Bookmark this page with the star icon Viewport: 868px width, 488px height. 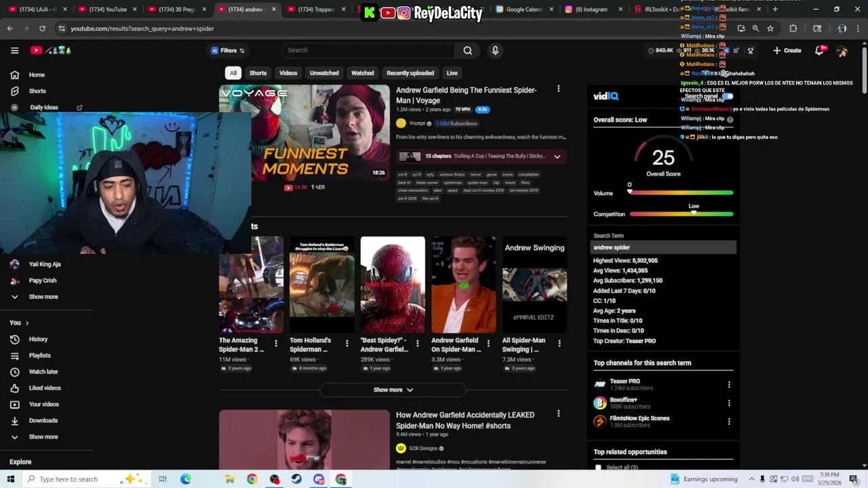point(770,28)
